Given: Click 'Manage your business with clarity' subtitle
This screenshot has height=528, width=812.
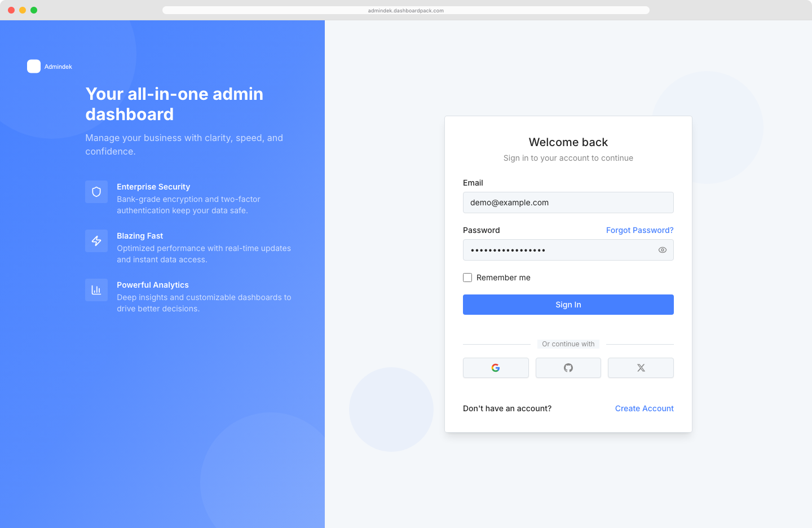Looking at the screenshot, I should coord(184,144).
